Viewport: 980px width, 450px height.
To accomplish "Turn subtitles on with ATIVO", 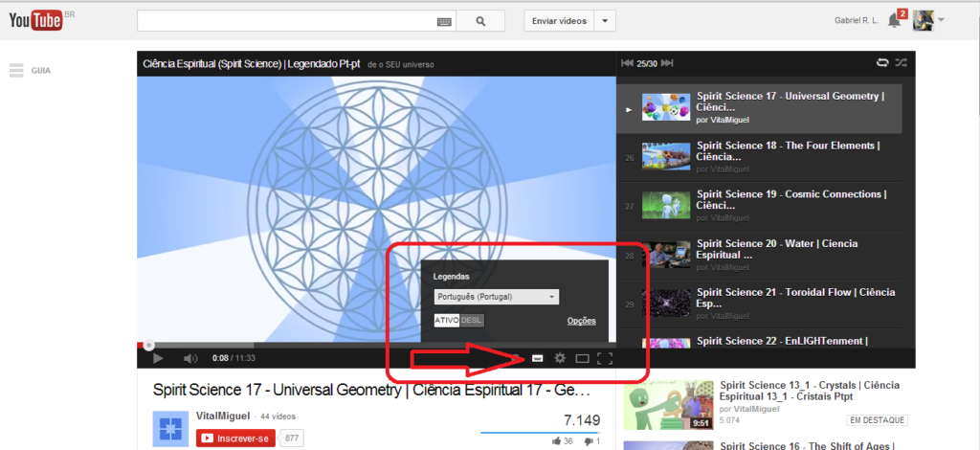I will 446,321.
